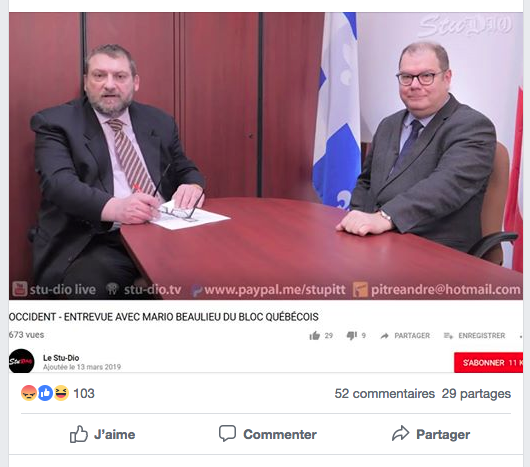Click the J'aime button

(x=102, y=434)
